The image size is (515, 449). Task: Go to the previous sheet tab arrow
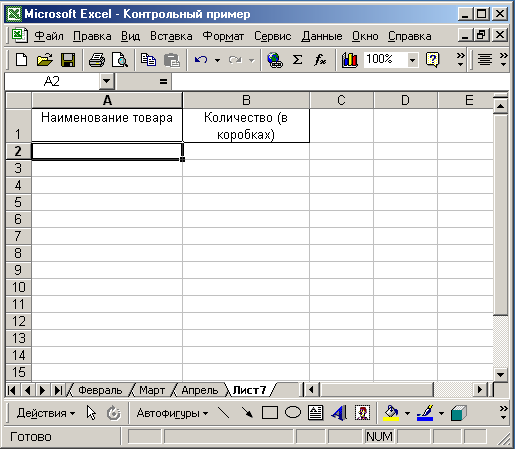pos(28,390)
